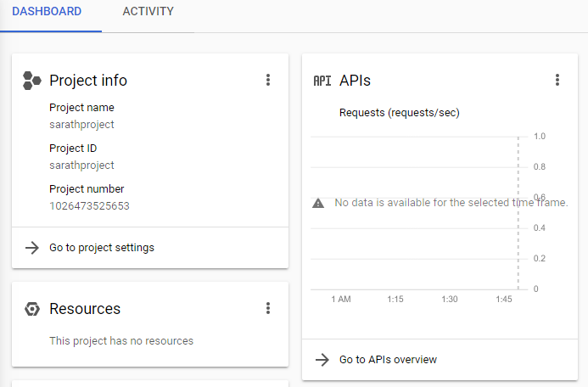The image size is (588, 387).
Task: Click the Project info hexagon icon
Action: [x=32, y=81]
